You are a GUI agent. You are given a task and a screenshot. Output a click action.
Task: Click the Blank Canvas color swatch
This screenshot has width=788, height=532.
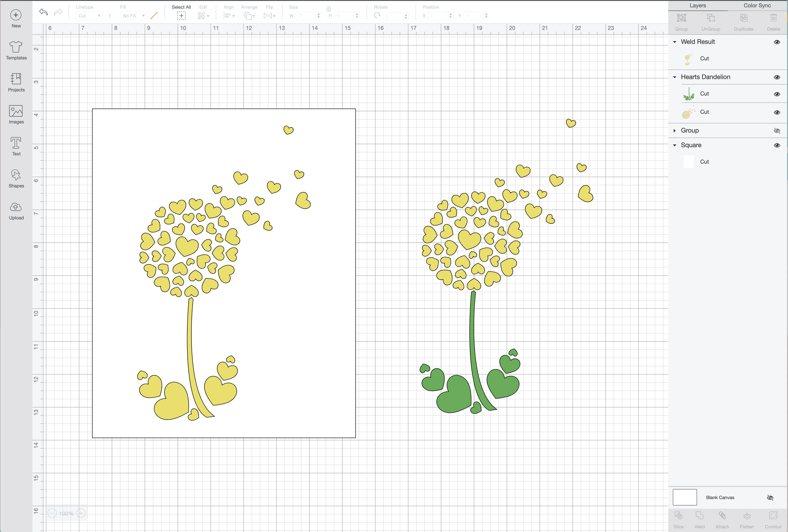tap(684, 497)
